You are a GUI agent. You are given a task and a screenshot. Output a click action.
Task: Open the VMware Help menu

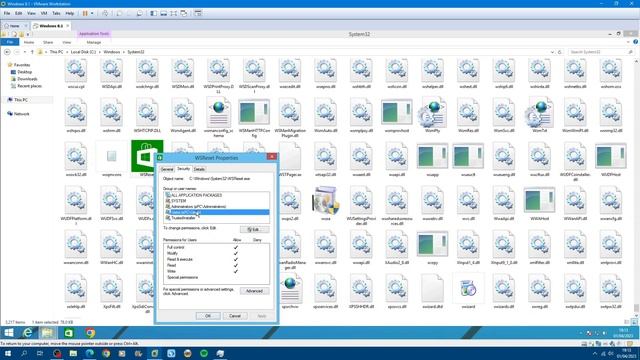(x=70, y=13)
